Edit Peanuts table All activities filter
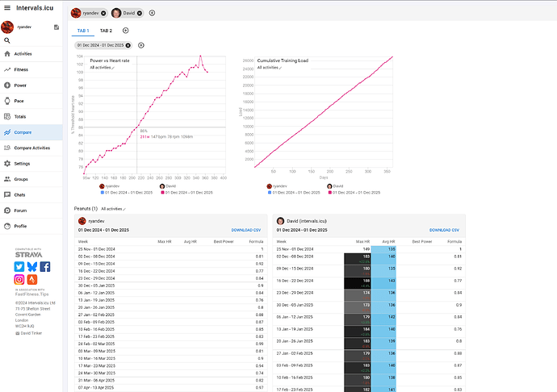 click(113, 209)
